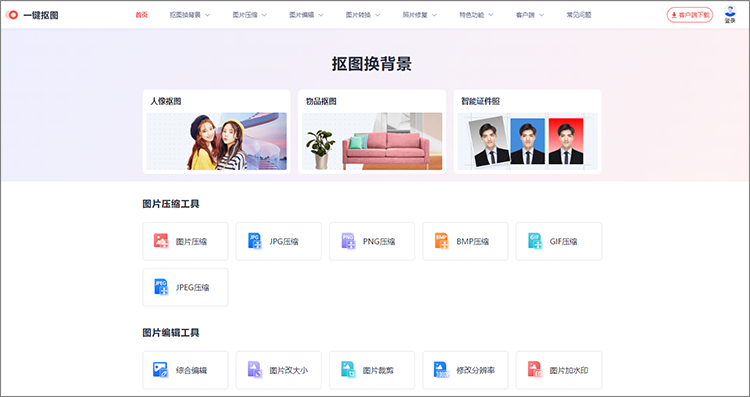Click the 抠图换背景 main heading
The height and width of the screenshot is (397, 750).
point(372,64)
